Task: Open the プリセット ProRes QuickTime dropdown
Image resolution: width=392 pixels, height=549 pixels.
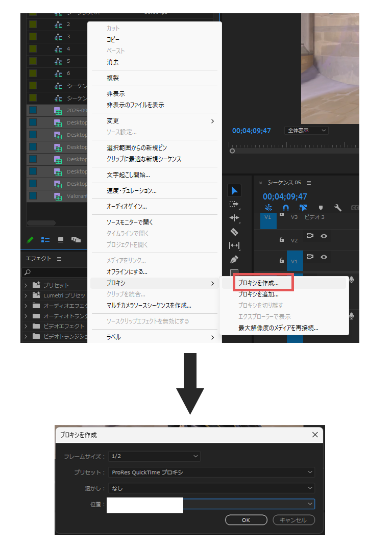Action: click(x=211, y=472)
